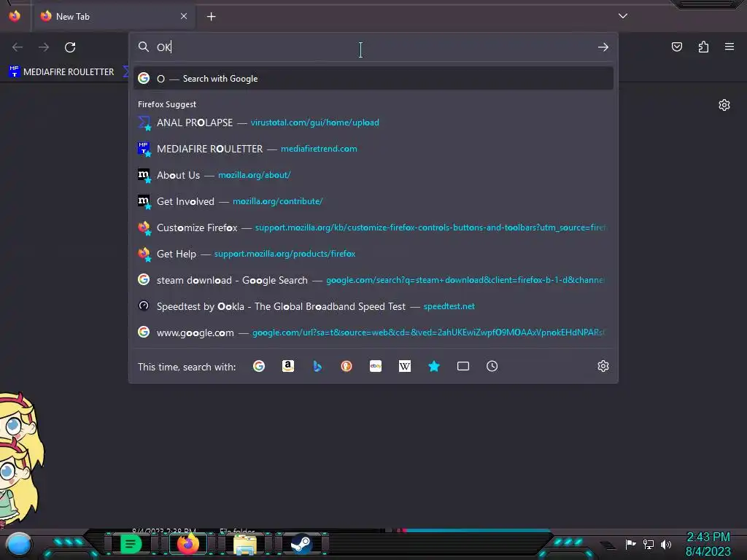The height and width of the screenshot is (560, 747).
Task: Open a new tab with the plus button
Action: click(x=211, y=17)
